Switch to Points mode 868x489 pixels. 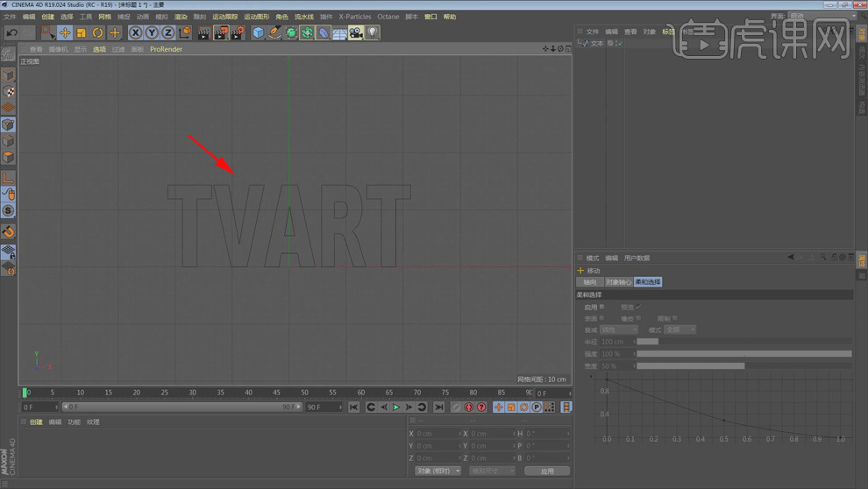[8, 125]
